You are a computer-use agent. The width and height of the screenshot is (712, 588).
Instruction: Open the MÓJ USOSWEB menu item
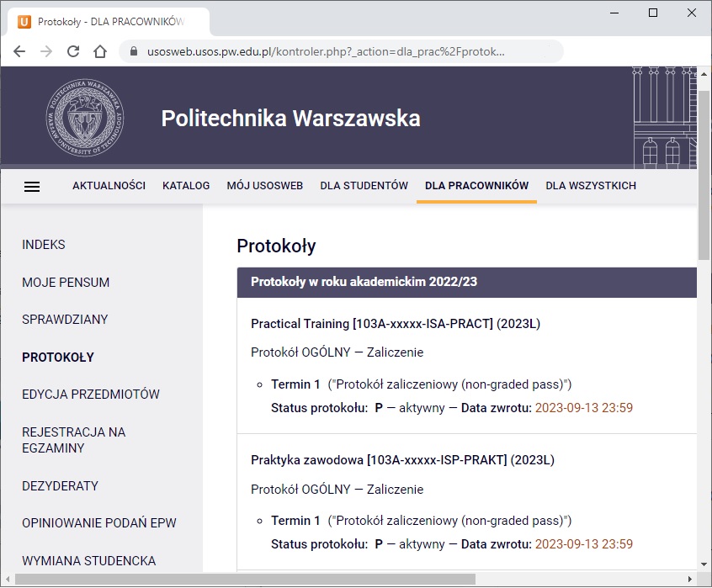pos(265,186)
